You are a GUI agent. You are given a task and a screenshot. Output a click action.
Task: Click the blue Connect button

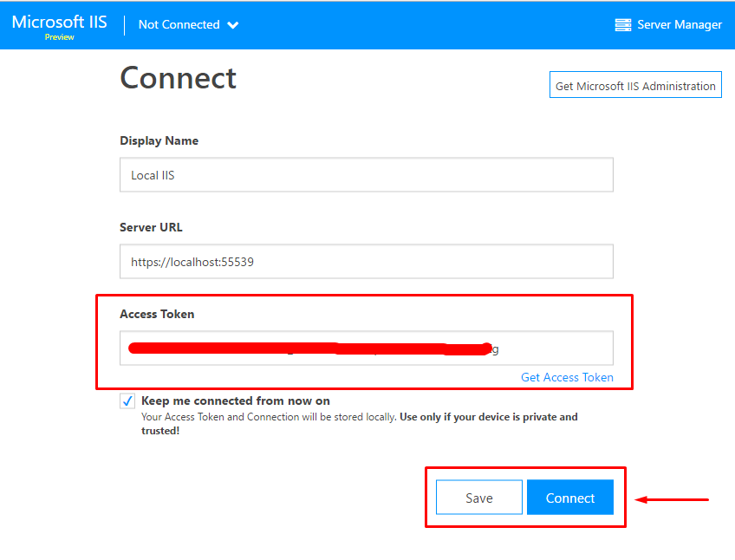point(570,498)
